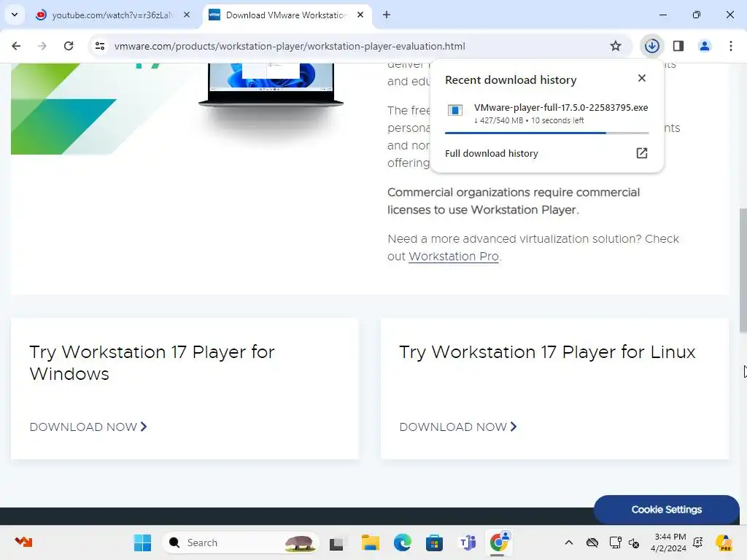Click the OneDrive cloud tray icon

click(592, 542)
